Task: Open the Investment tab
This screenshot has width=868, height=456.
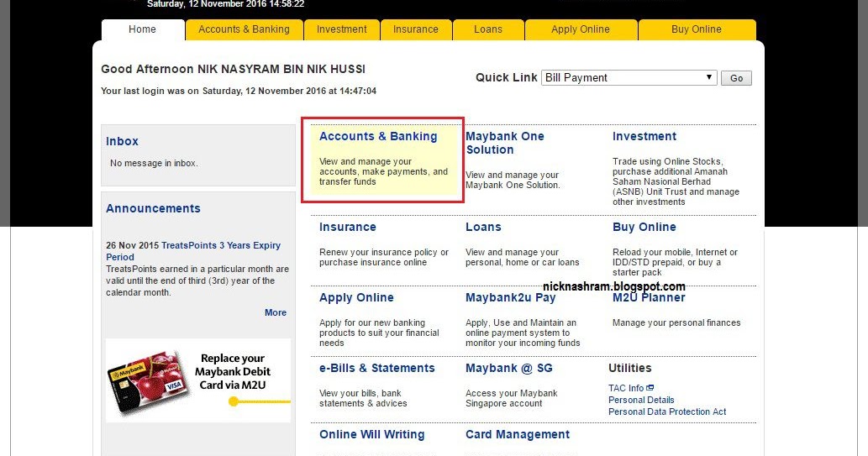Action: click(341, 29)
